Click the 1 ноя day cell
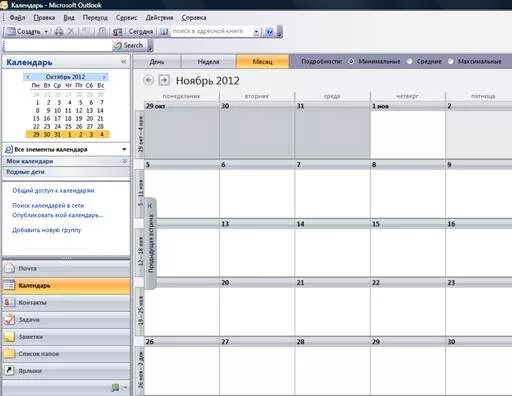The width and height of the screenshot is (512, 396). click(x=408, y=130)
